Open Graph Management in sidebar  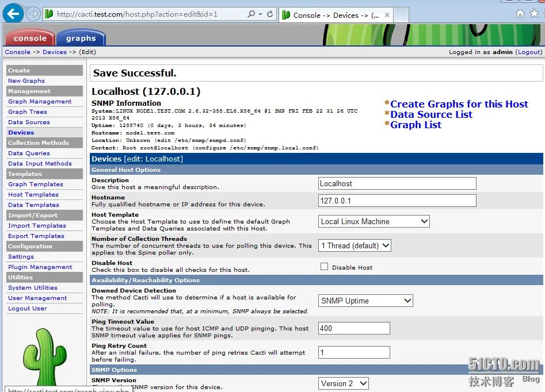40,101
